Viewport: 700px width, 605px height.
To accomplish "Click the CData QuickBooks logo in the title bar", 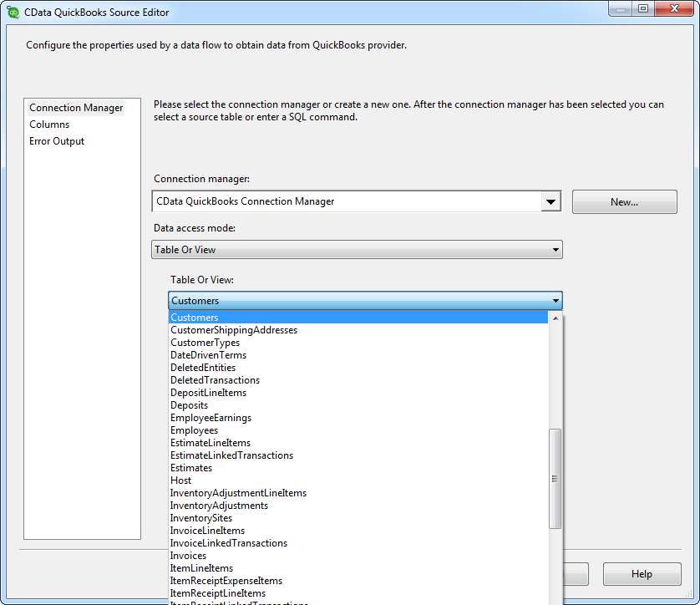I will (12, 11).
